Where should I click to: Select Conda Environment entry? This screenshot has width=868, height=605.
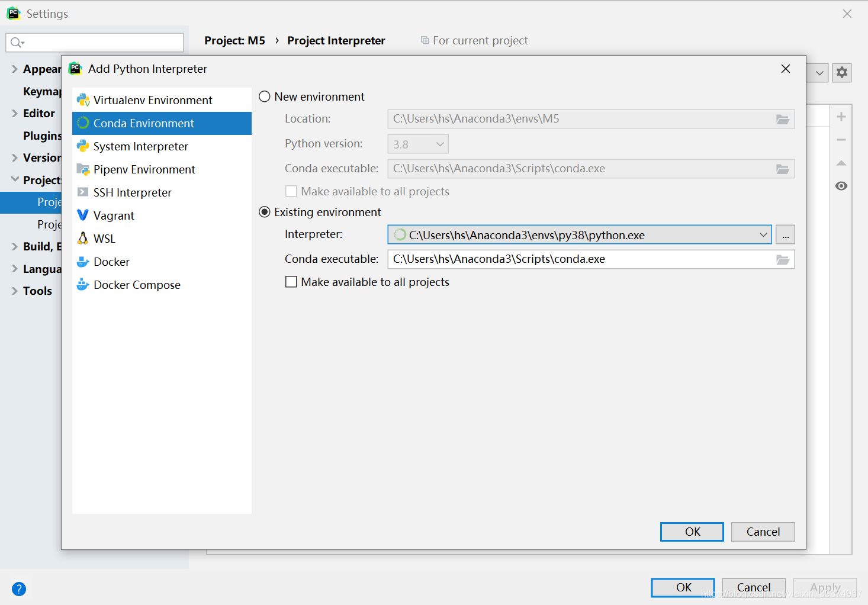(x=162, y=123)
